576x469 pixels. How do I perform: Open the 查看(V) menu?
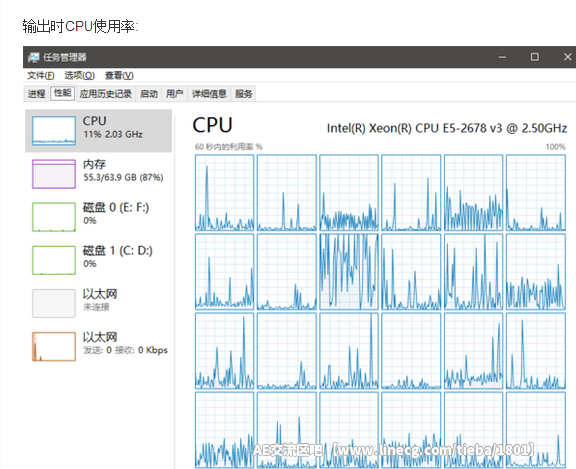pos(119,76)
